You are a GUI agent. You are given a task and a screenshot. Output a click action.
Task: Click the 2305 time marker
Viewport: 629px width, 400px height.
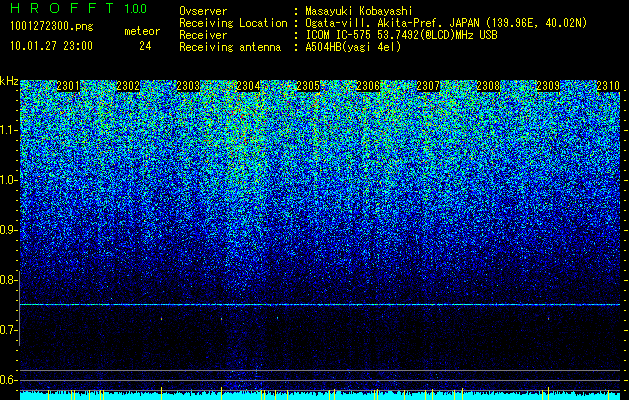[x=308, y=86]
